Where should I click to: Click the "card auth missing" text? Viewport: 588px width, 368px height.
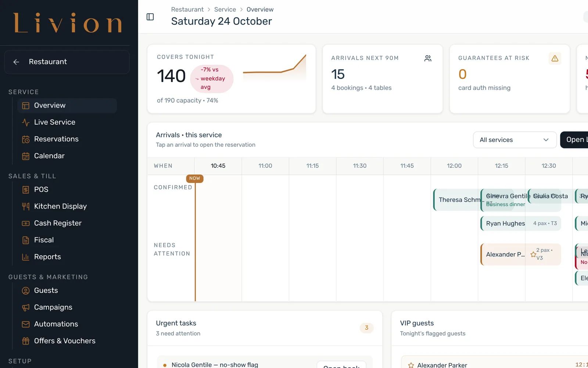point(484,88)
